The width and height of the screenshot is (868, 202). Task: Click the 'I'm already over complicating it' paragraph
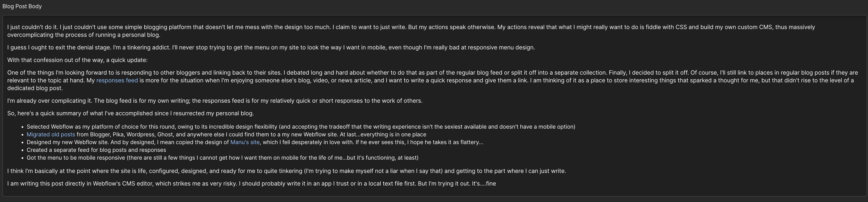(215, 101)
